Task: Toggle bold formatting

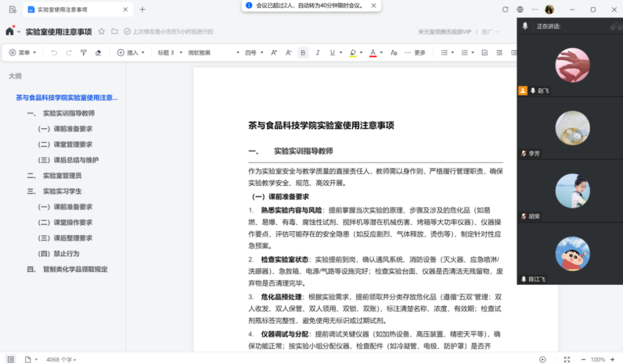Action: tap(303, 52)
